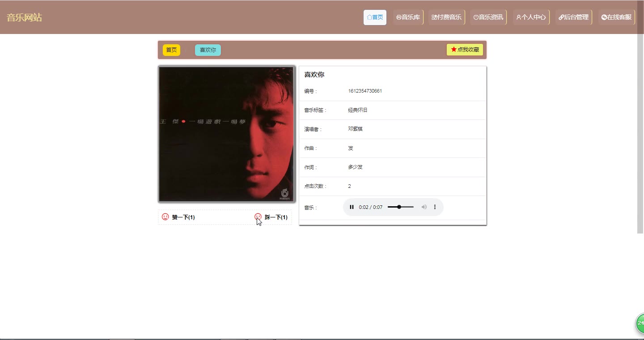
Task: Click the 0:02 / 0:07 time display
Action: [371, 207]
